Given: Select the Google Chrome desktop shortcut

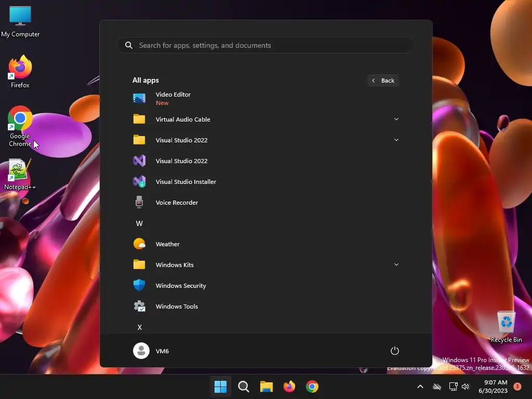Looking at the screenshot, I should pyautogui.click(x=20, y=126).
